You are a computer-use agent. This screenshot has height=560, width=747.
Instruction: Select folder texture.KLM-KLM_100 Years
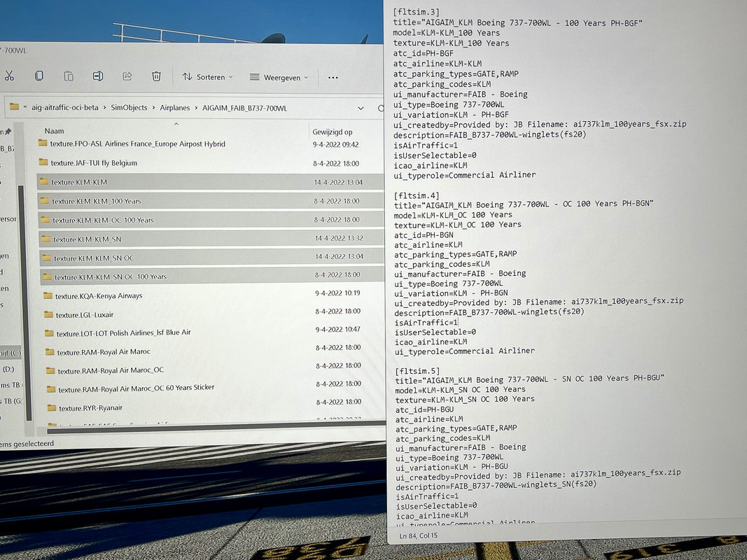point(211,201)
